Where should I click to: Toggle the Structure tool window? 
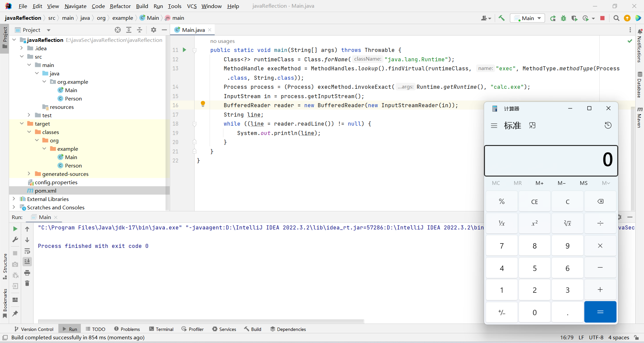(x=5, y=266)
